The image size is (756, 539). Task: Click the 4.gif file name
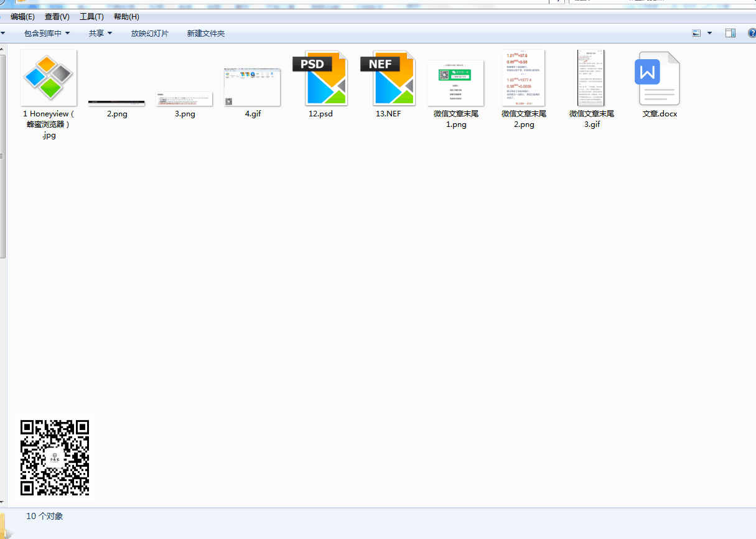[x=253, y=114]
